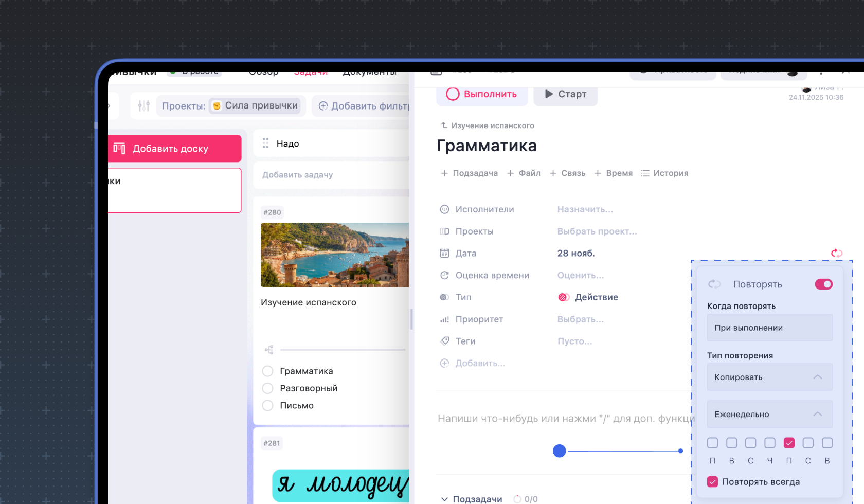Check the Monday (П) weekday checkbox
The image size is (864, 504).
point(712,442)
